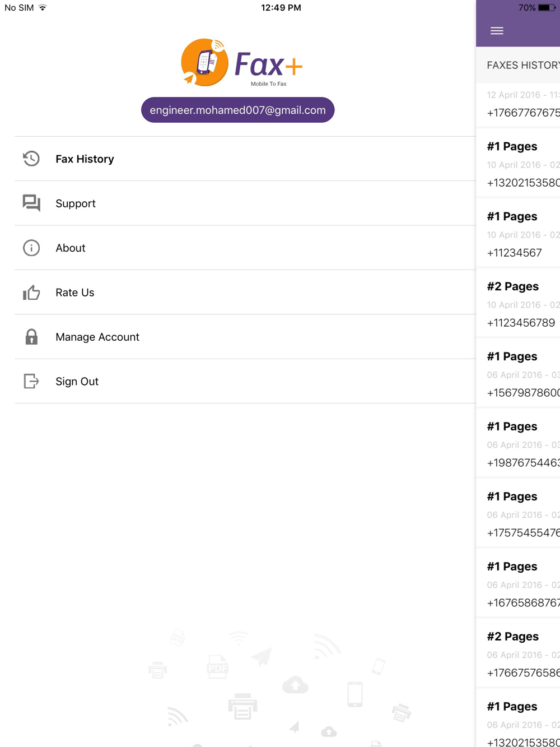The height and width of the screenshot is (747, 560).
Task: Tap the Sign Out exit icon
Action: (x=31, y=381)
